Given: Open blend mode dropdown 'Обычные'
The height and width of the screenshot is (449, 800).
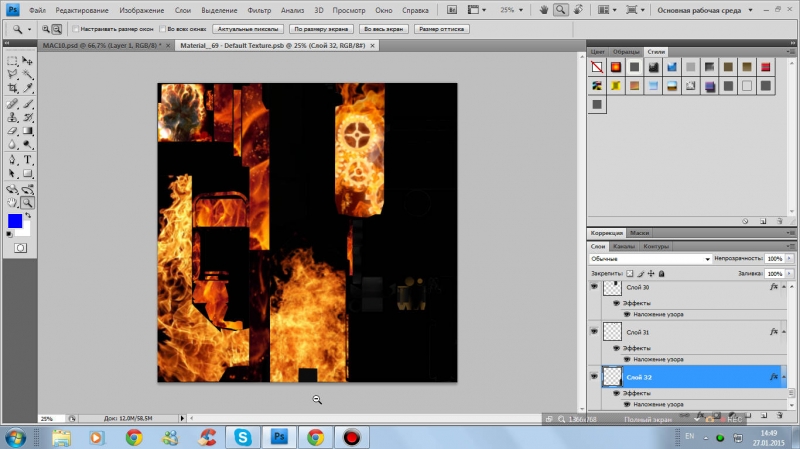Looking at the screenshot, I should (650, 259).
